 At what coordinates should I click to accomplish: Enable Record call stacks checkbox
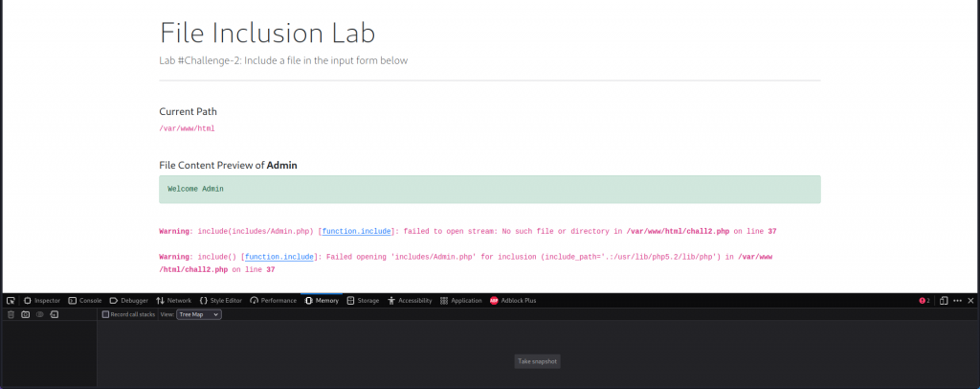tap(106, 314)
